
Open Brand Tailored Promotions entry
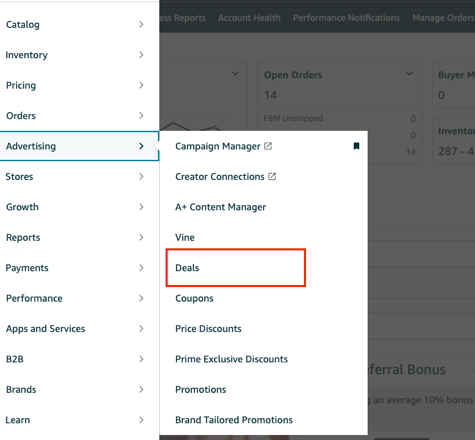pyautogui.click(x=234, y=420)
